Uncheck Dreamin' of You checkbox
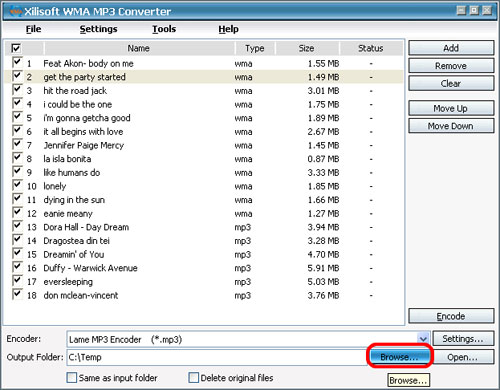Screen dimensions: 500x390 (x=17, y=253)
